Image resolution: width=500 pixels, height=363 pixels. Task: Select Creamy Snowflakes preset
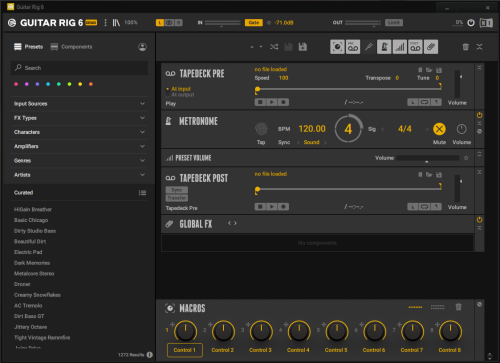click(37, 295)
